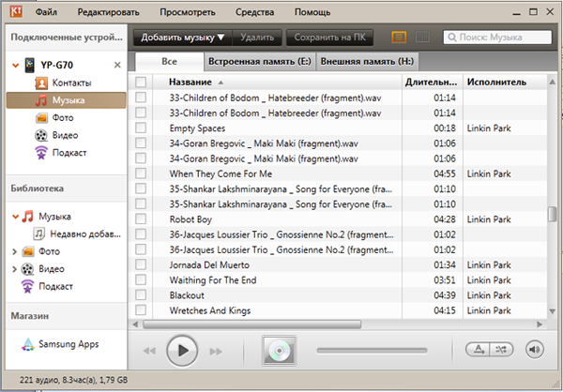Check the When They Come For Me checkbox
Viewport: 563px width, 392px height.
pyautogui.click(x=141, y=173)
